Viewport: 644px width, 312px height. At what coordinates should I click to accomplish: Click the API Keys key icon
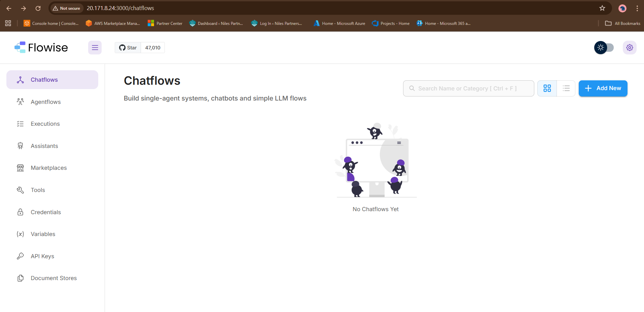tap(21, 256)
